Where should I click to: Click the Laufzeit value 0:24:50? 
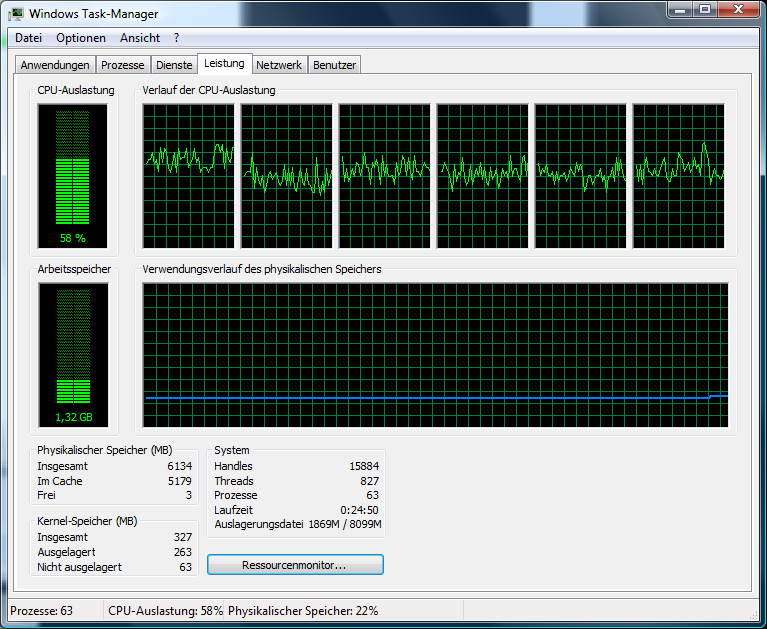click(x=360, y=510)
